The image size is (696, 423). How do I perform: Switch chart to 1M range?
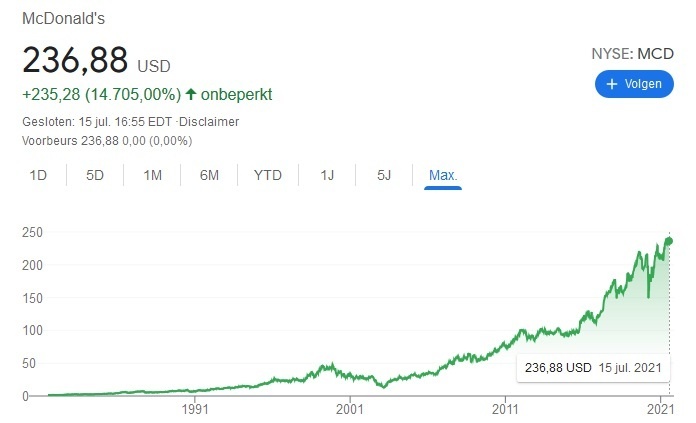(x=152, y=175)
